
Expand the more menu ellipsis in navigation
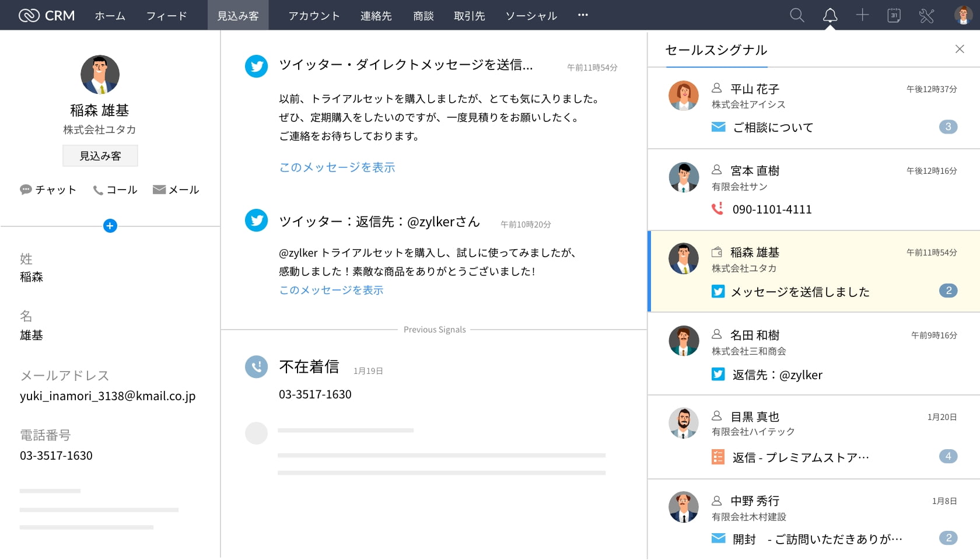coord(583,16)
